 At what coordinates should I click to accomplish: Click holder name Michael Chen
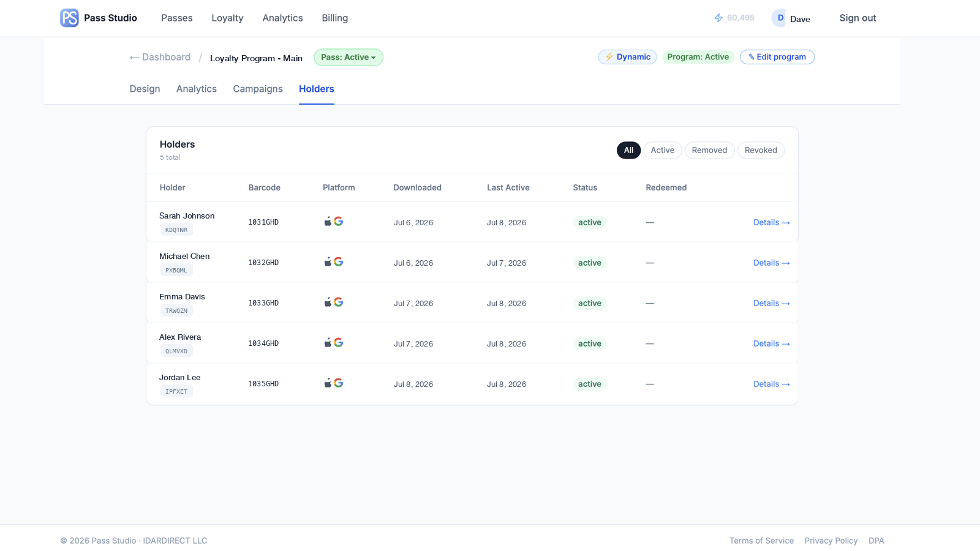tap(184, 257)
